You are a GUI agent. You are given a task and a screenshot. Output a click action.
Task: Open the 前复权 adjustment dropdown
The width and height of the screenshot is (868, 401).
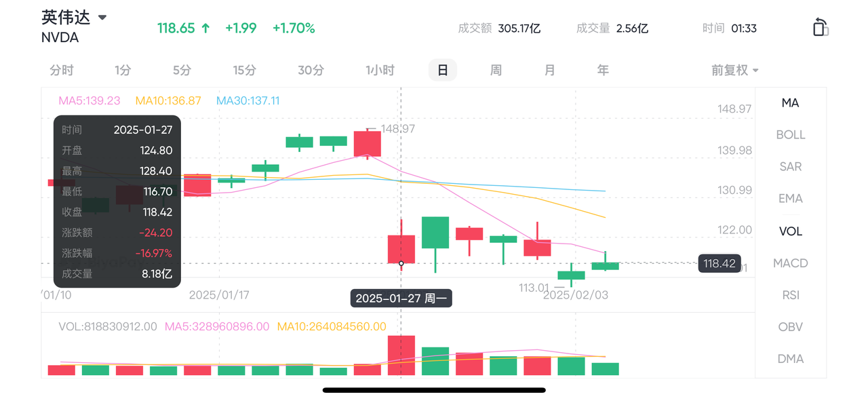pyautogui.click(x=734, y=70)
